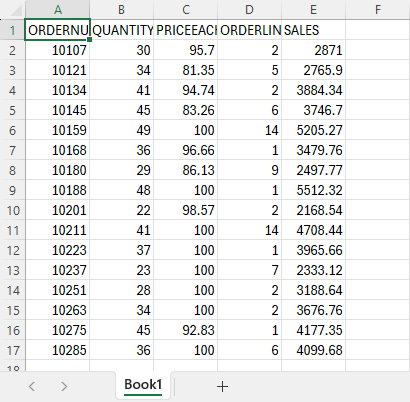The width and height of the screenshot is (410, 402).
Task: Add a new sheet with plus icon
Action: pos(222,387)
